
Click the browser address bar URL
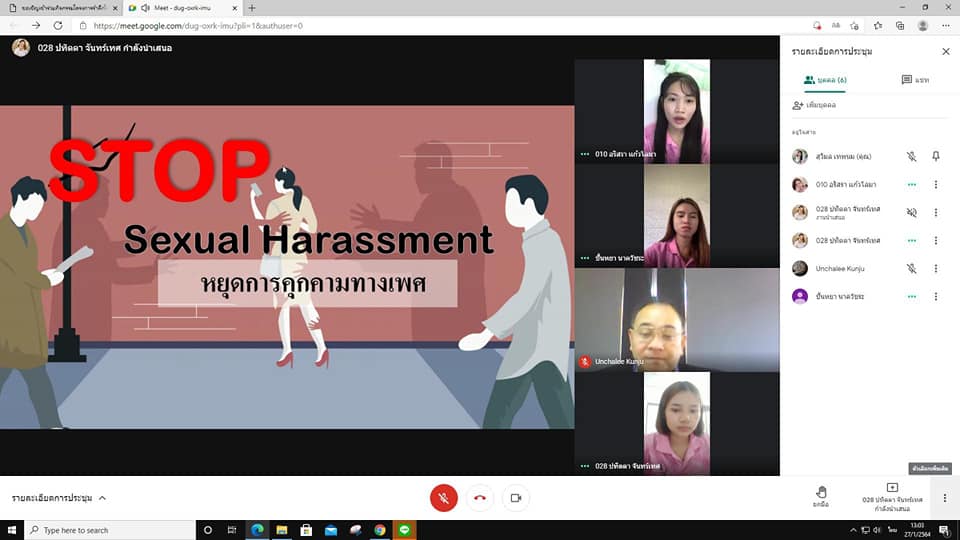200,25
